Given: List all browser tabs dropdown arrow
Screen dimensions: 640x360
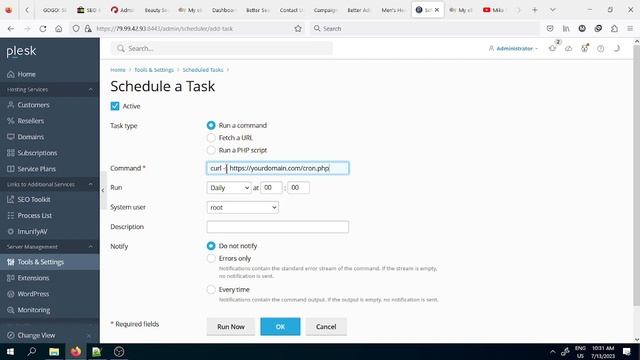Looking at the screenshot, I should [553, 10].
